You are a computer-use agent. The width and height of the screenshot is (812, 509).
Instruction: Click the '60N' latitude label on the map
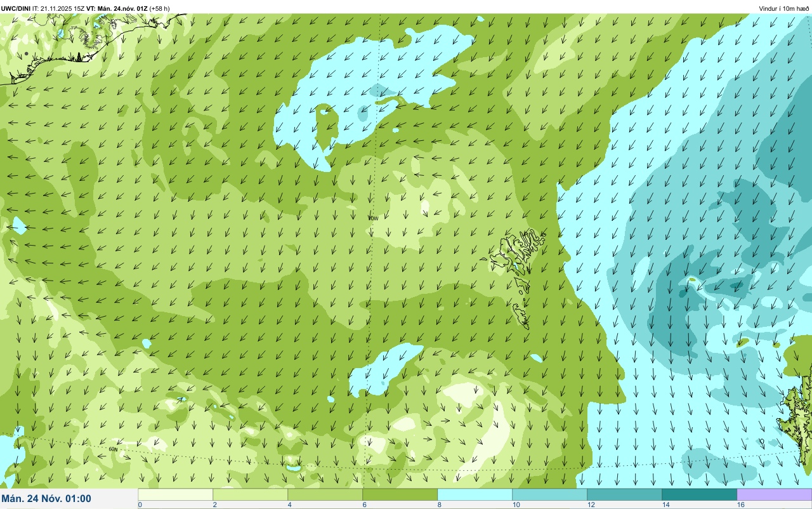coord(114,449)
